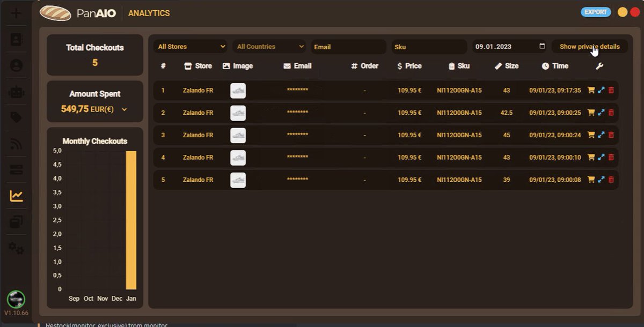Delete the 09:00:25 checkout row
The height and width of the screenshot is (327, 644).
click(611, 113)
